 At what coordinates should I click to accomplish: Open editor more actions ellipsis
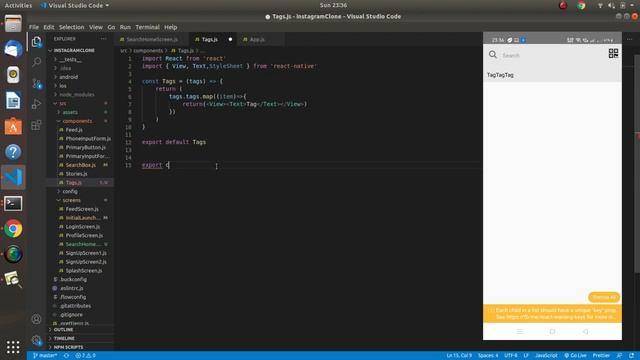point(630,39)
